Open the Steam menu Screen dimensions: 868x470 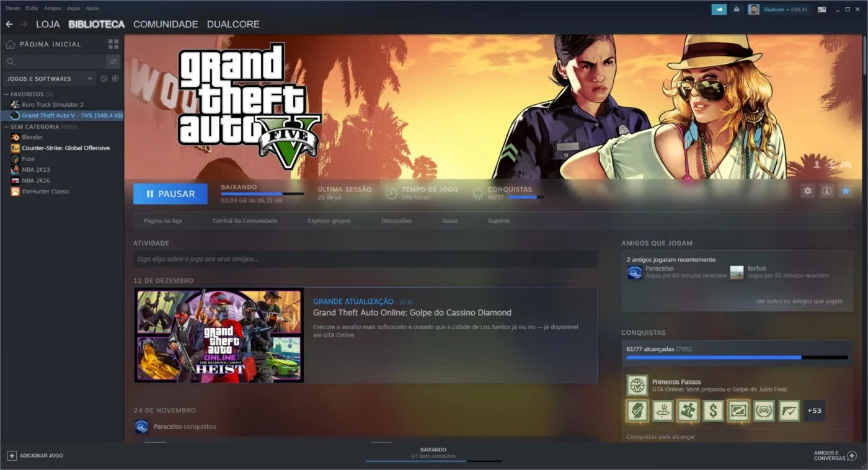12,8
